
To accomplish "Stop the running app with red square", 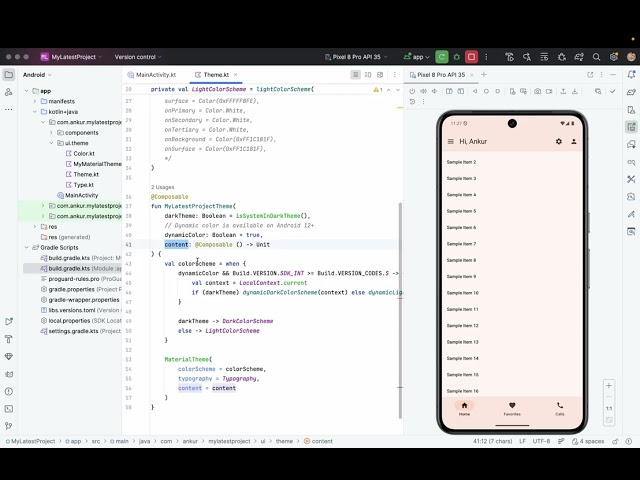I will click(471, 57).
